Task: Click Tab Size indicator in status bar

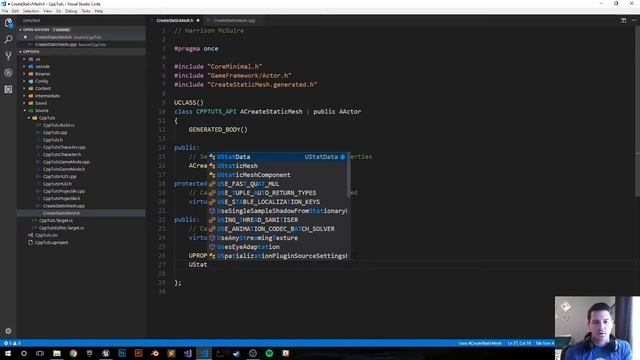Action: 545,343
